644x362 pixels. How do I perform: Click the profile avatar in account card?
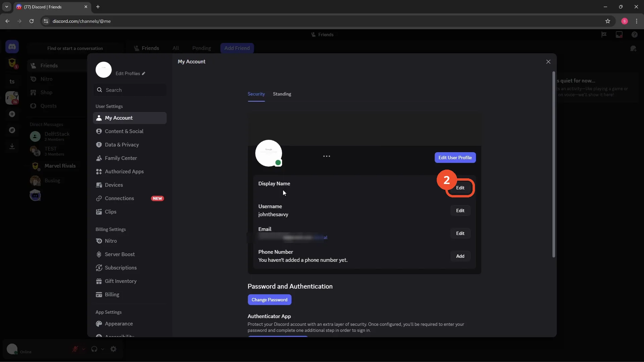(269, 153)
